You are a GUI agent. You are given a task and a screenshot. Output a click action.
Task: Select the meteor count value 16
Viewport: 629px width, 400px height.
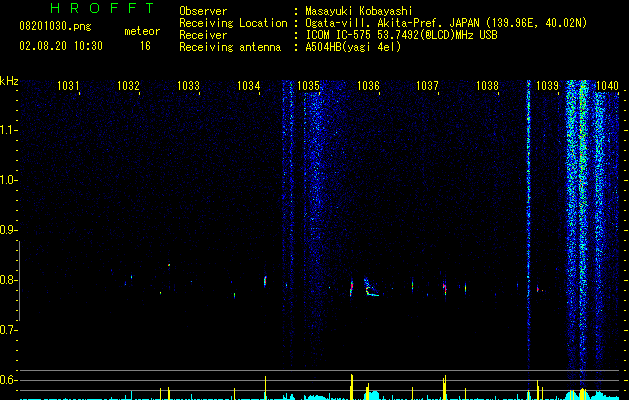145,46
